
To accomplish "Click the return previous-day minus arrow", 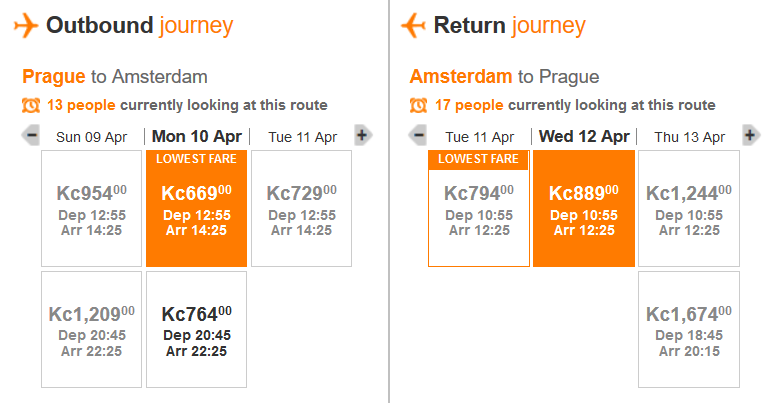I will coord(418,135).
